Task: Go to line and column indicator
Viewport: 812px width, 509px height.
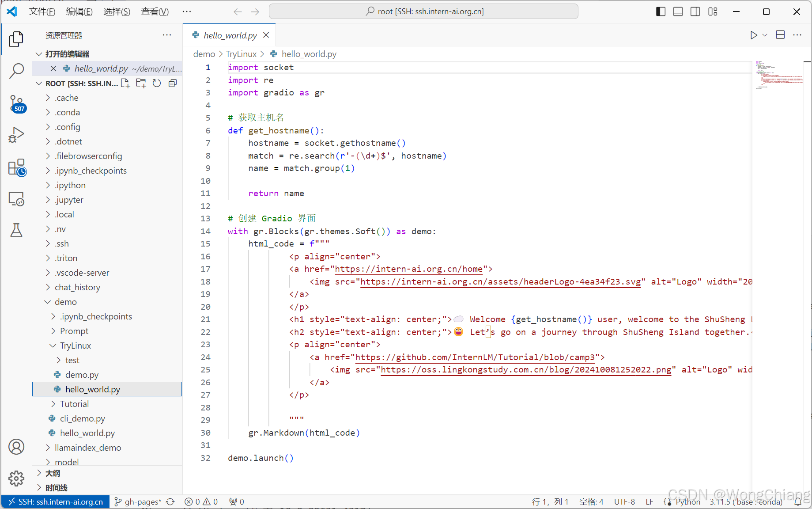Action: click(x=550, y=501)
